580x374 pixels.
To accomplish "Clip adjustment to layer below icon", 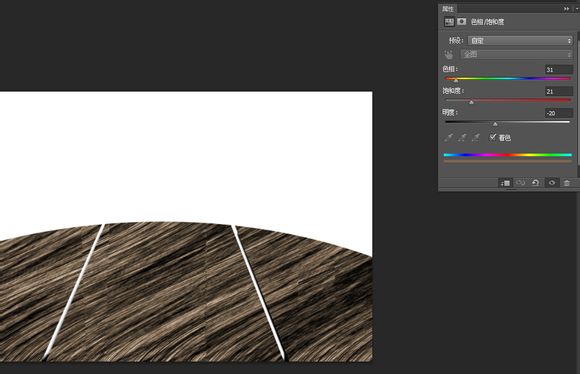I will [x=505, y=183].
